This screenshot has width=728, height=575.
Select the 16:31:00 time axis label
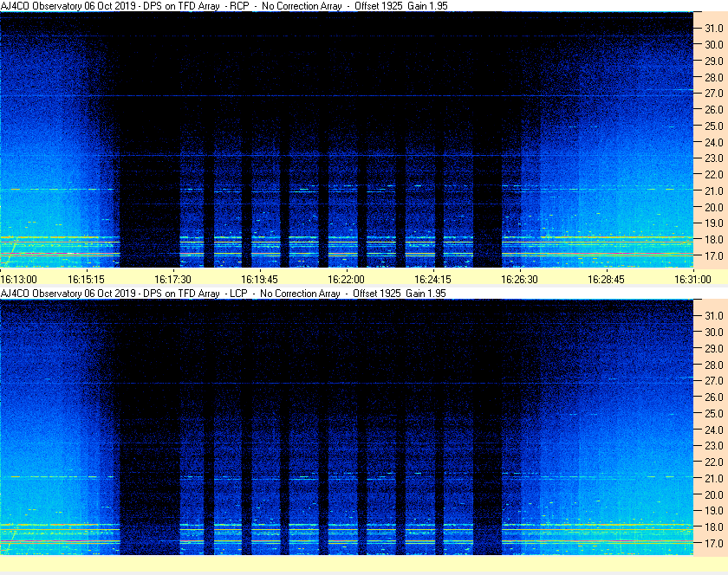coord(692,280)
